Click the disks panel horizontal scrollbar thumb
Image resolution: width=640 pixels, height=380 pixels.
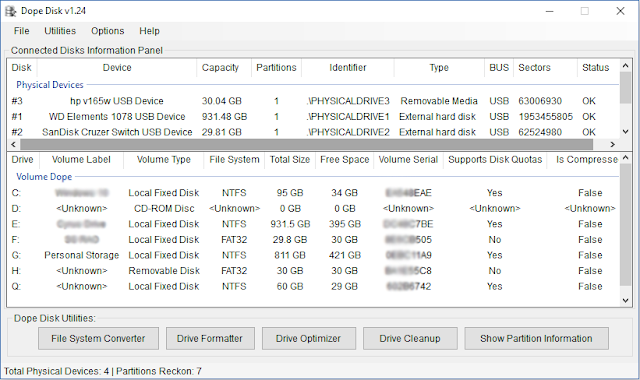(307, 144)
